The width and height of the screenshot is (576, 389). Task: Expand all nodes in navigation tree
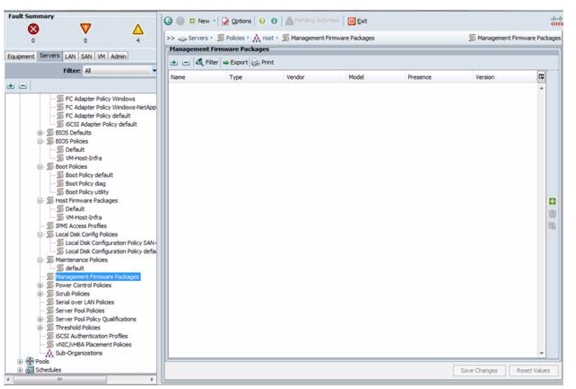tap(11, 86)
